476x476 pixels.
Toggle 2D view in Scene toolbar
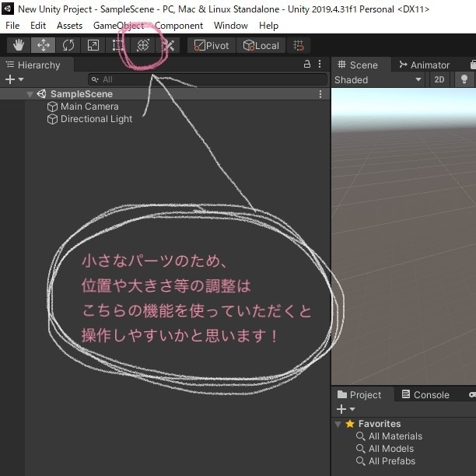coord(439,80)
